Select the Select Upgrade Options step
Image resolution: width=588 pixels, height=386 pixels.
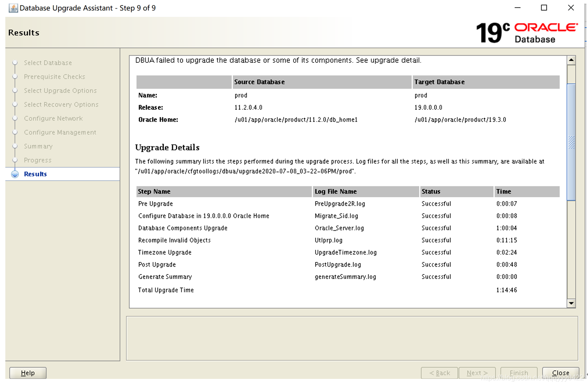(x=60, y=91)
